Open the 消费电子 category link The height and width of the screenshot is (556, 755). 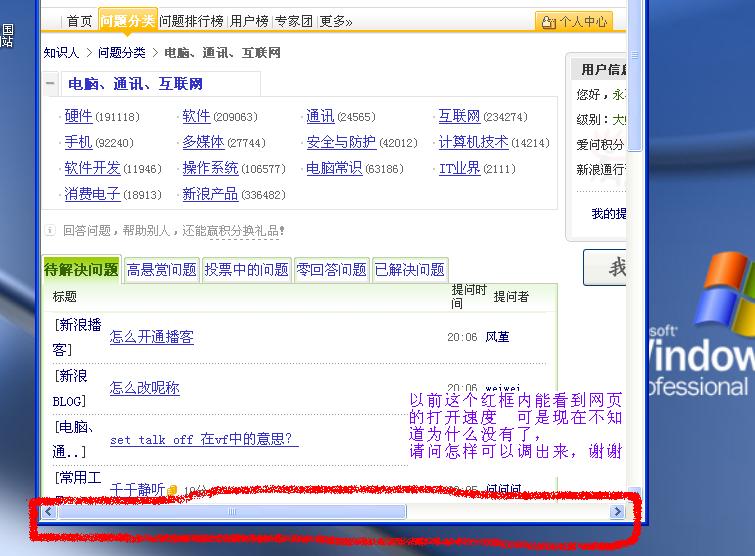[x=92, y=194]
